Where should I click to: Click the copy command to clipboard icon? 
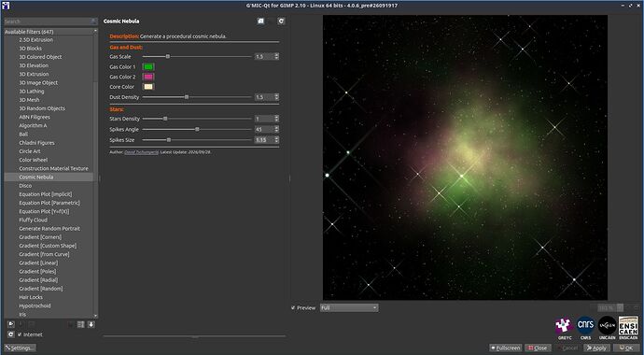pos(260,21)
